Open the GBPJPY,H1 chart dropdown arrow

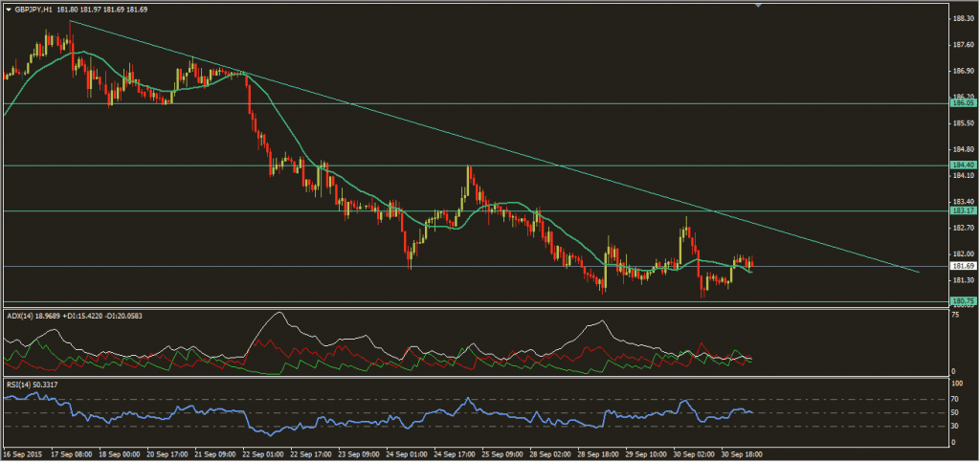(8, 10)
